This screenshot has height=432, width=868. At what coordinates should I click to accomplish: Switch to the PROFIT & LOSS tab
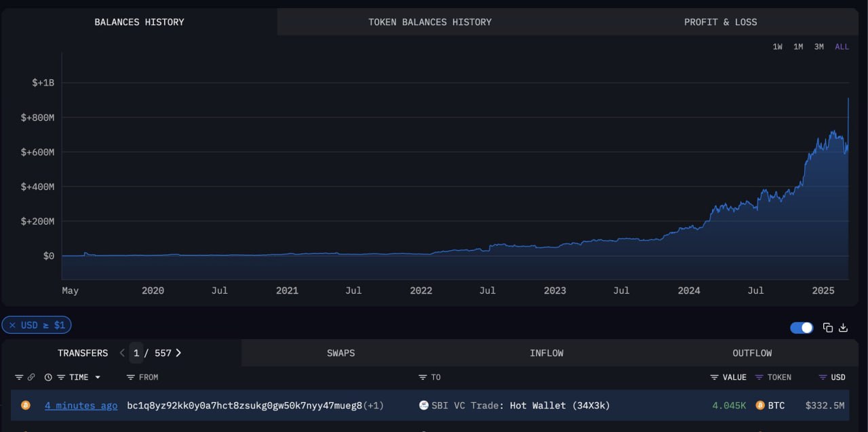720,22
